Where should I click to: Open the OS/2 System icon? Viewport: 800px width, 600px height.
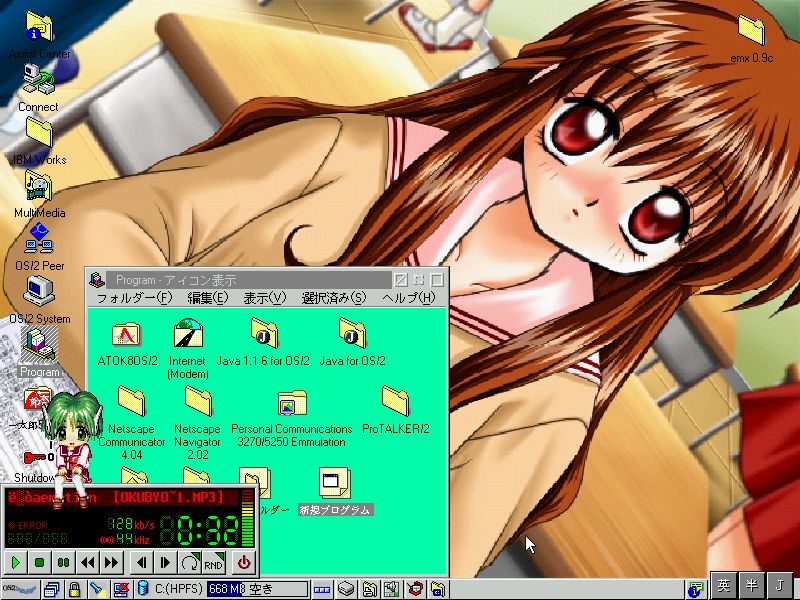[39, 291]
